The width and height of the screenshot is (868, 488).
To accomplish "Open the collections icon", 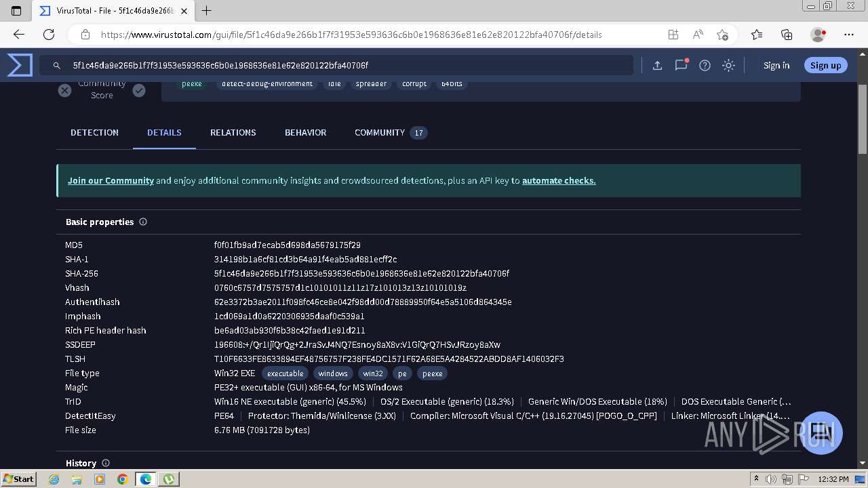I will (787, 35).
